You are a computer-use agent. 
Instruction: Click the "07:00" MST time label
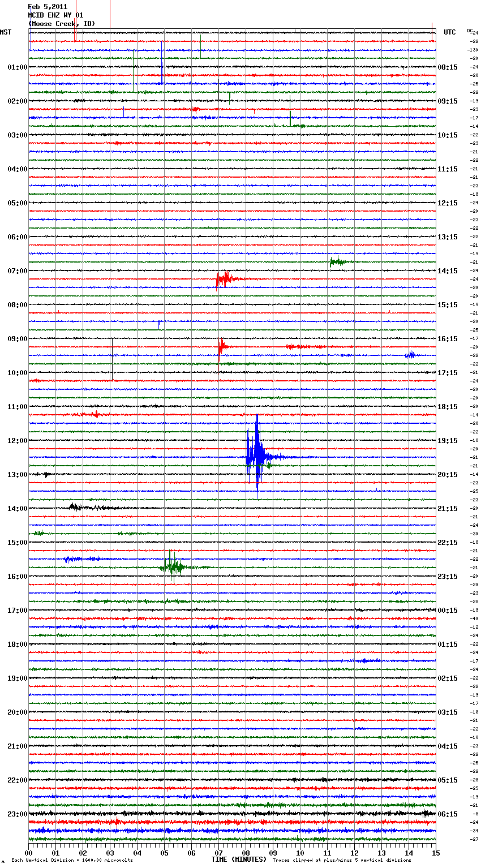coord(18,271)
